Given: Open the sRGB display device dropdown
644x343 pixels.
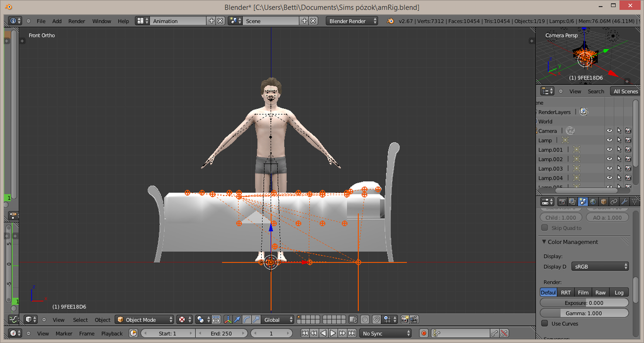Looking at the screenshot, I should pyautogui.click(x=600, y=266).
